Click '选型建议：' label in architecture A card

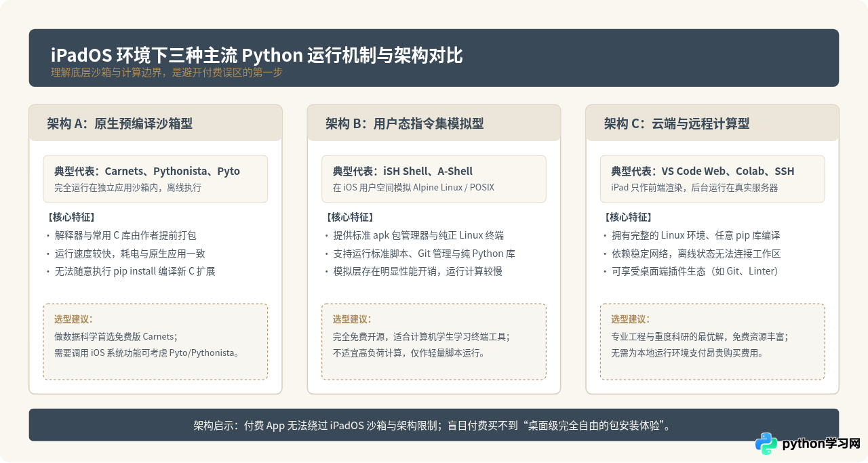click(x=73, y=319)
